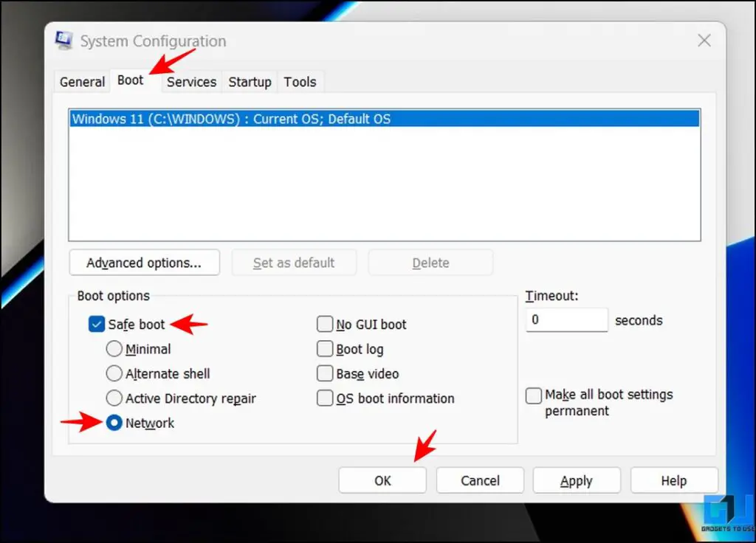Open Advanced options dialog
This screenshot has width=756, height=543.
coord(144,262)
